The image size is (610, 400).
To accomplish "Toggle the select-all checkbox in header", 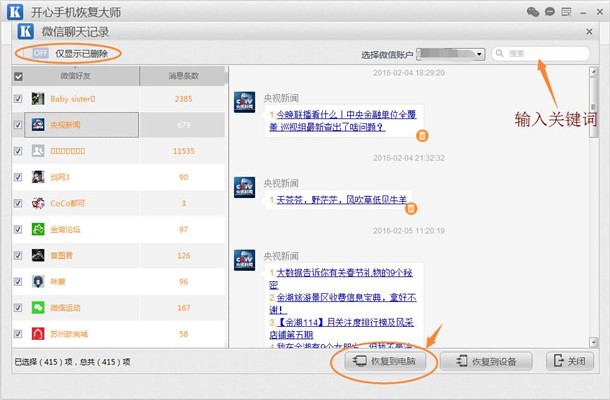I will click(18, 76).
